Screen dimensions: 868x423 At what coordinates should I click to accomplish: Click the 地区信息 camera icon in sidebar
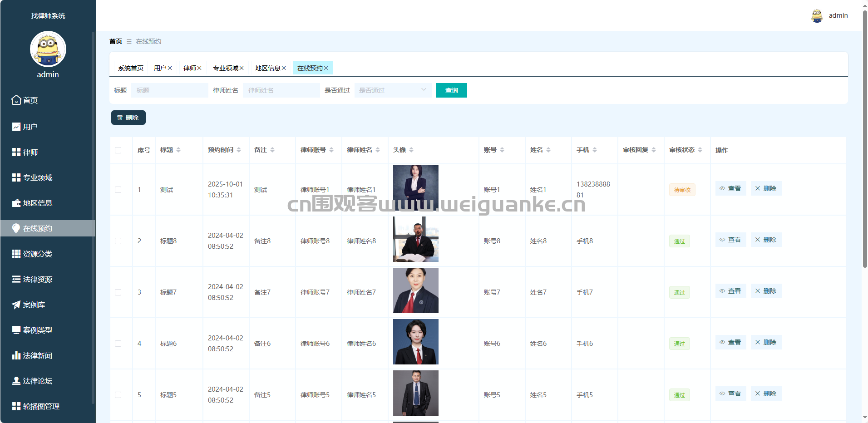pyautogui.click(x=16, y=203)
